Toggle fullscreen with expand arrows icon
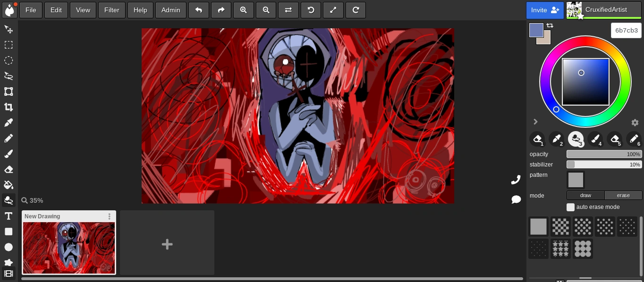Viewport: 644px width, 282px height. (x=333, y=10)
